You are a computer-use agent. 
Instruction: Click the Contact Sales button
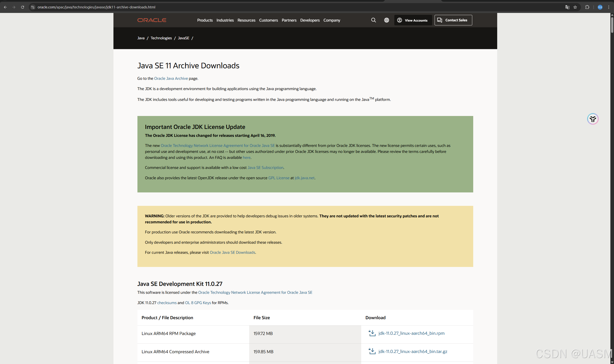[x=453, y=20]
